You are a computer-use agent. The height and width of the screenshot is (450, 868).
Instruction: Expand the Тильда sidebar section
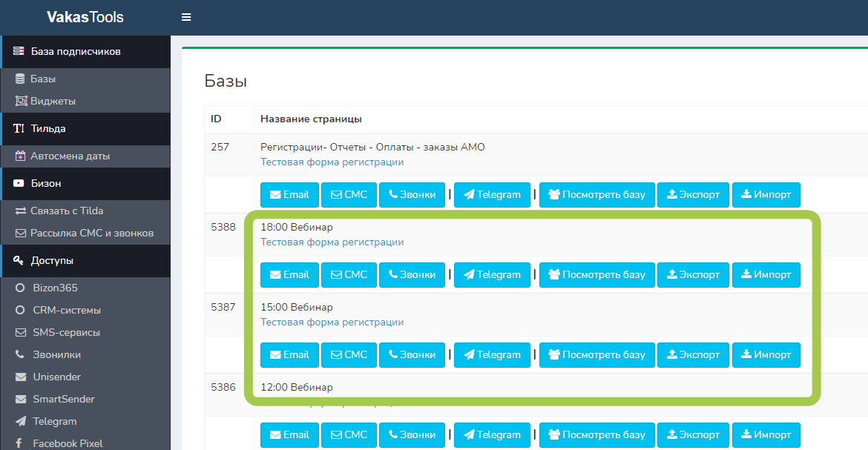coord(48,128)
